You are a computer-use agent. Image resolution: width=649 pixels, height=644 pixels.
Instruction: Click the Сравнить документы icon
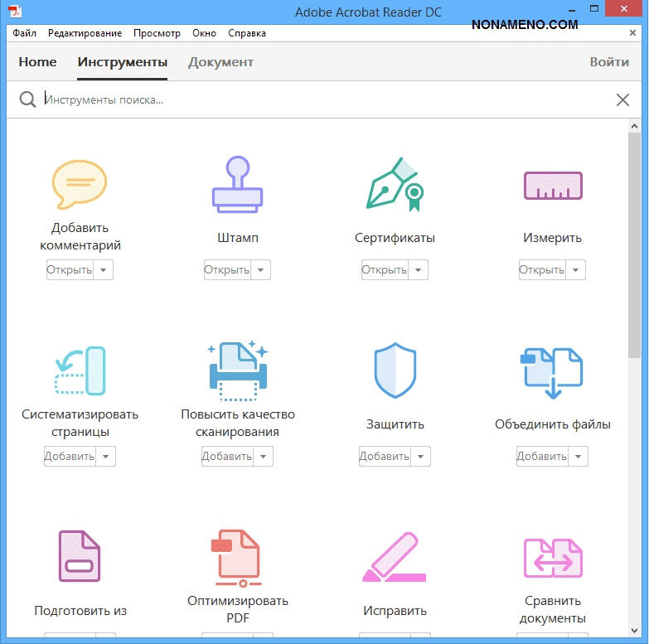coord(553,557)
